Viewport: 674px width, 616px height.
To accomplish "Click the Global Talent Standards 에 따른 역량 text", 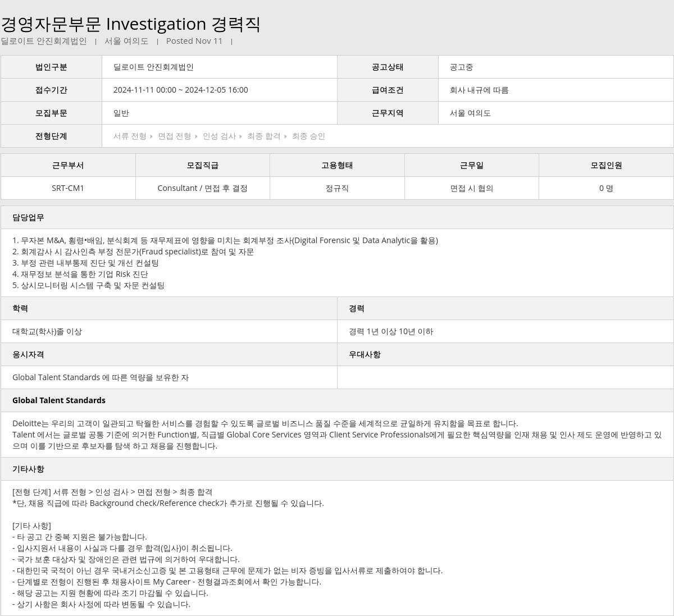I will coord(101,377).
